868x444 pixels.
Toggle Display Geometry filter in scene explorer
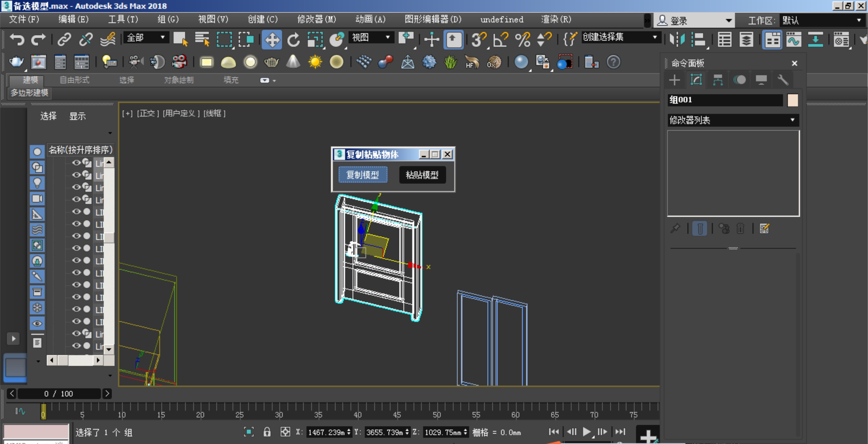37,152
